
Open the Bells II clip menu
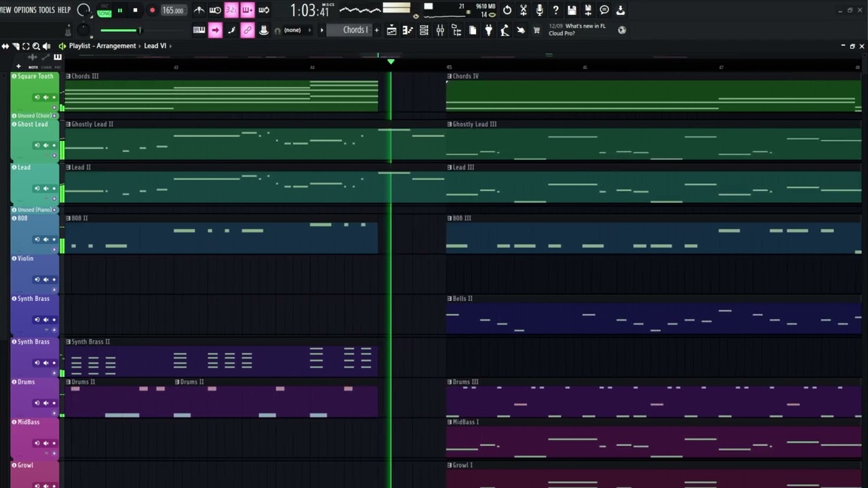click(x=450, y=298)
